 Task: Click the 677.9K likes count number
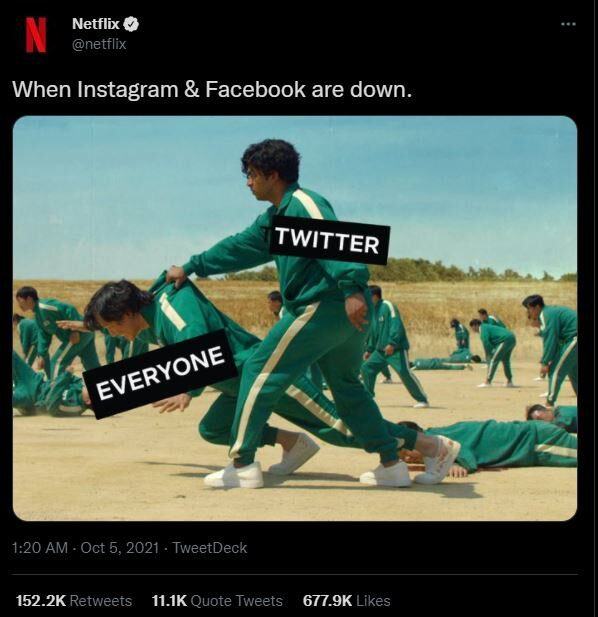tap(327, 601)
